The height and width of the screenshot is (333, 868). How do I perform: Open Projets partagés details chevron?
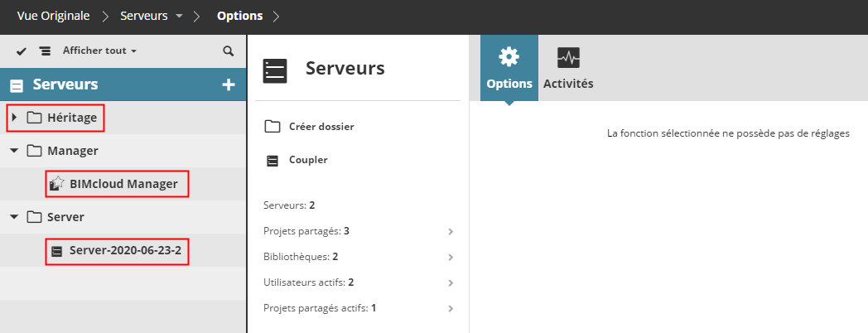pos(451,231)
